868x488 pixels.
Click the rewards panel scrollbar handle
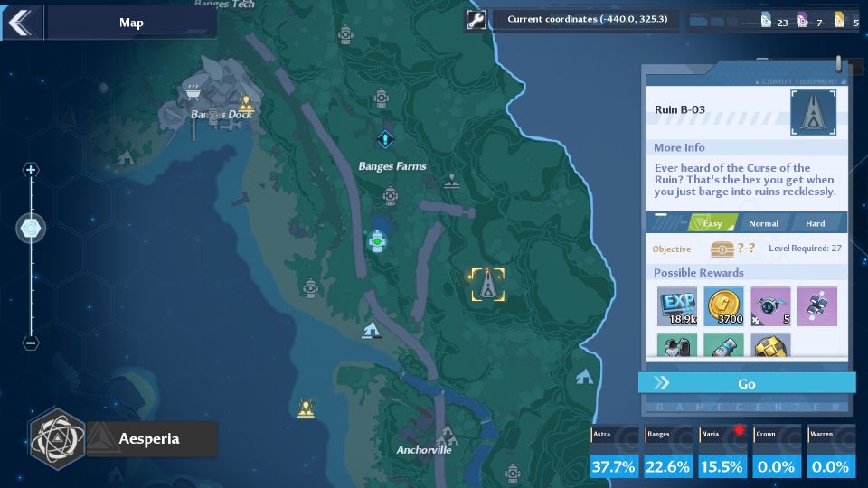[x=838, y=63]
